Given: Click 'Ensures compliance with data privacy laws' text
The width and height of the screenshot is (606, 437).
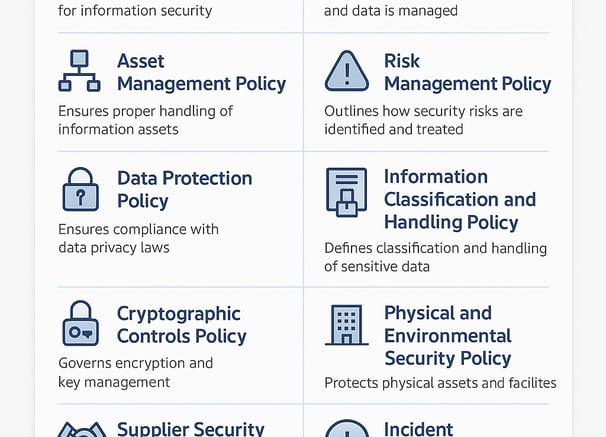Looking at the screenshot, I should (x=138, y=238).
